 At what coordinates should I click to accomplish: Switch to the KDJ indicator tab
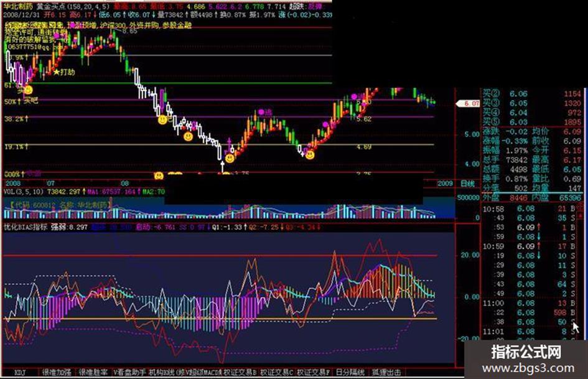click(19, 372)
